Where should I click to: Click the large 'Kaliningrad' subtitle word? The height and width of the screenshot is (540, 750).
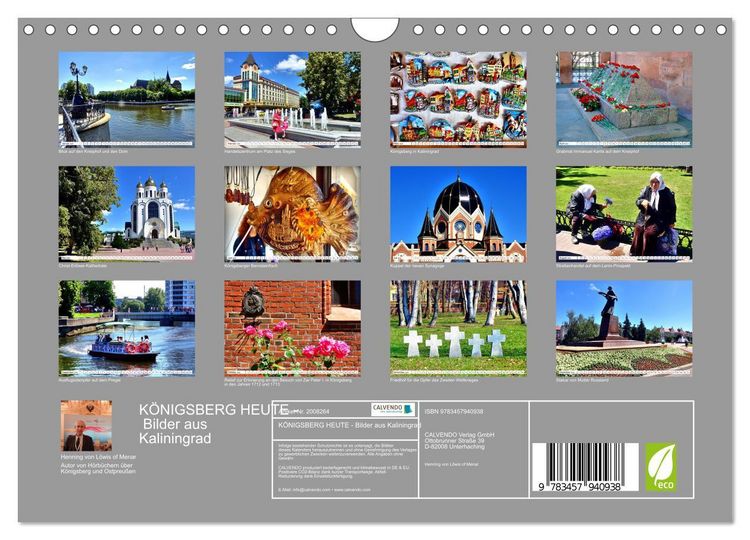[175, 438]
